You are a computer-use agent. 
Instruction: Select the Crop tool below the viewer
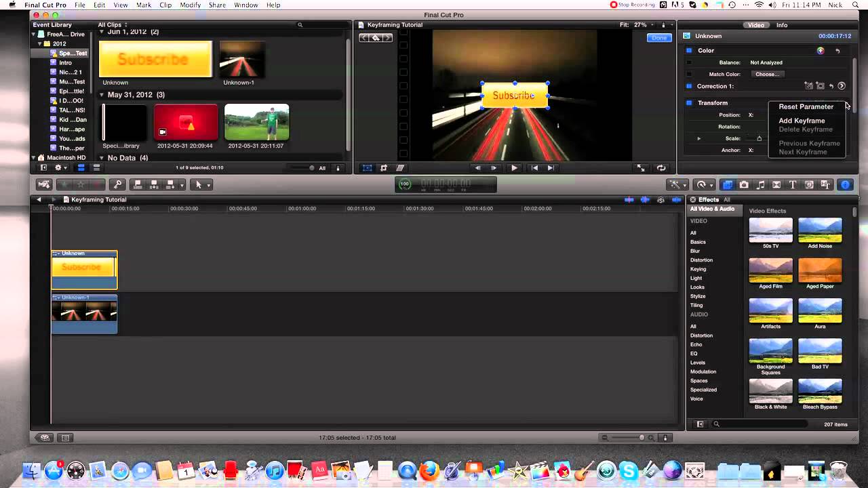(x=384, y=168)
